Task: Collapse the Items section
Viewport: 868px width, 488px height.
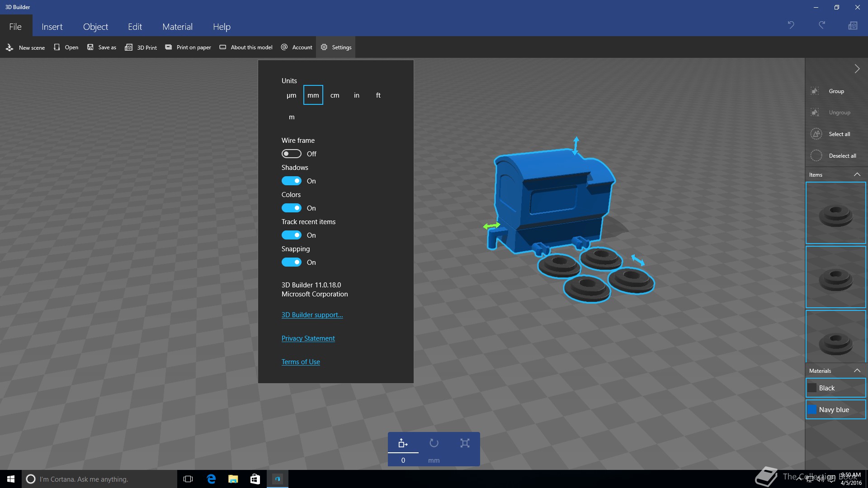Action: [x=857, y=175]
